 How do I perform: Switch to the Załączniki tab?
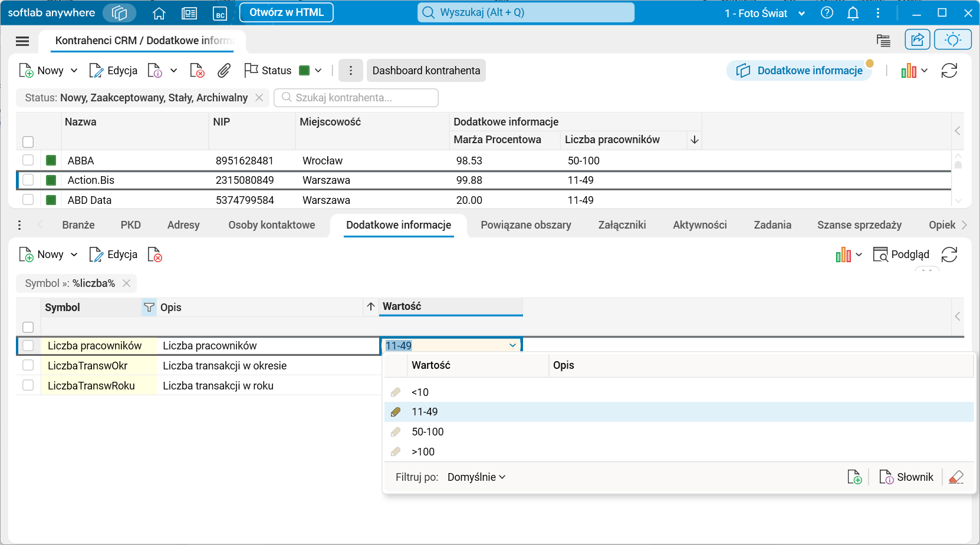click(622, 225)
